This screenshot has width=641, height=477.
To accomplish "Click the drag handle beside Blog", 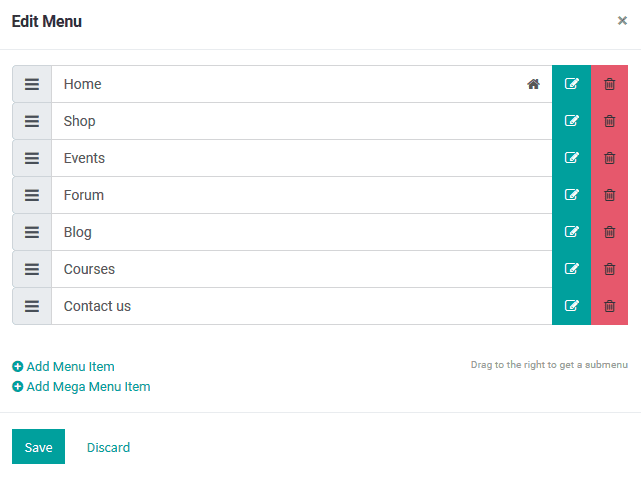I will (32, 232).
